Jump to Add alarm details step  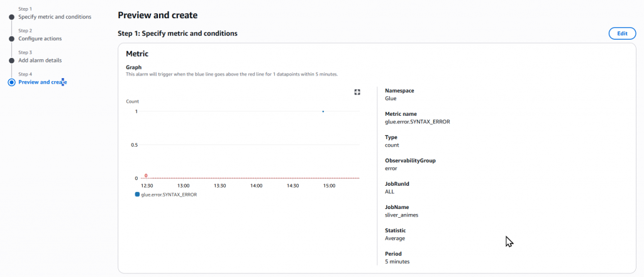(40, 60)
